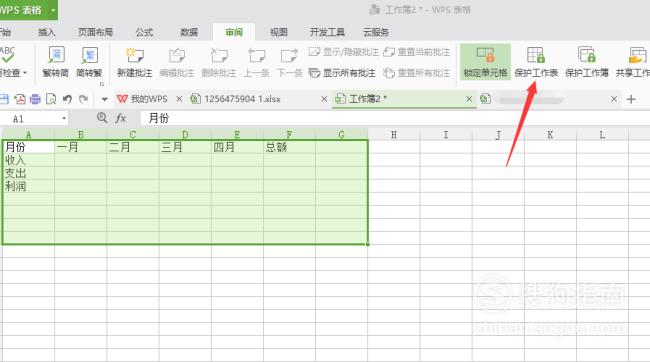
Task: Click the fx insert function icon
Action: pos(121,119)
